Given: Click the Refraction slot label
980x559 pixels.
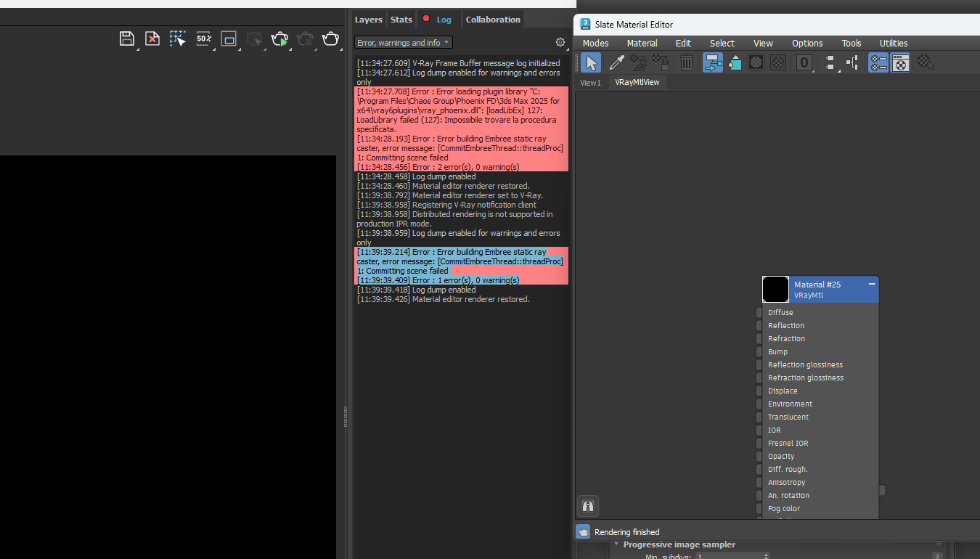Looking at the screenshot, I should pos(786,339).
